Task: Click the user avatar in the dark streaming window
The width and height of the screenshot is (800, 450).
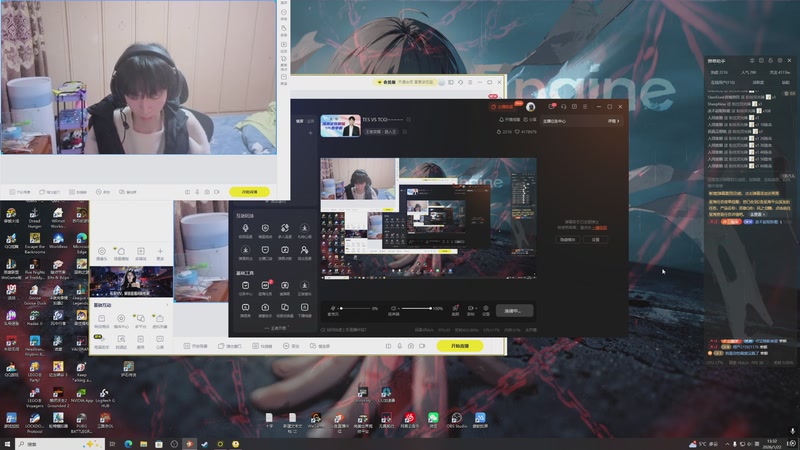Action: pos(531,107)
